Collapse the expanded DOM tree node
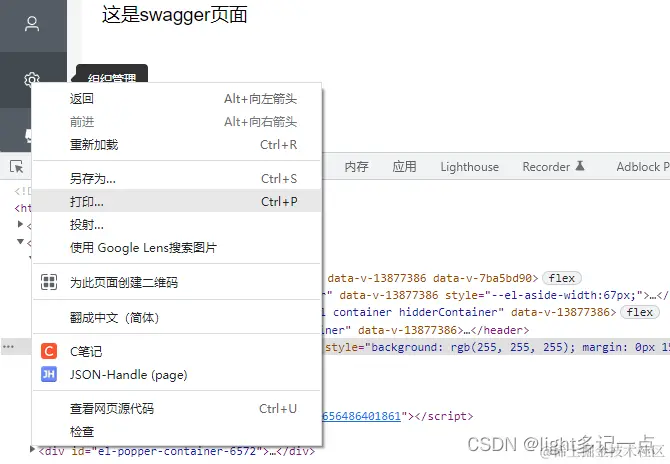This screenshot has width=670, height=464. tap(20, 241)
